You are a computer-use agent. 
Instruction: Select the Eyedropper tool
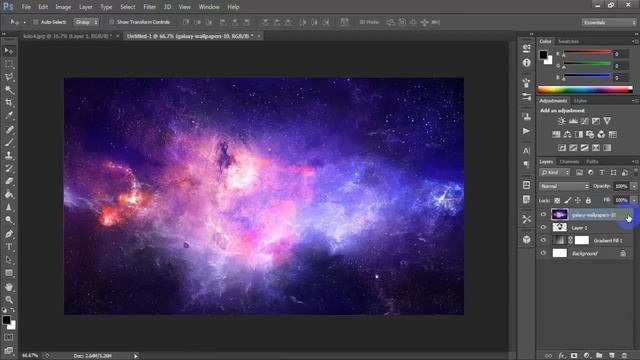(x=9, y=116)
